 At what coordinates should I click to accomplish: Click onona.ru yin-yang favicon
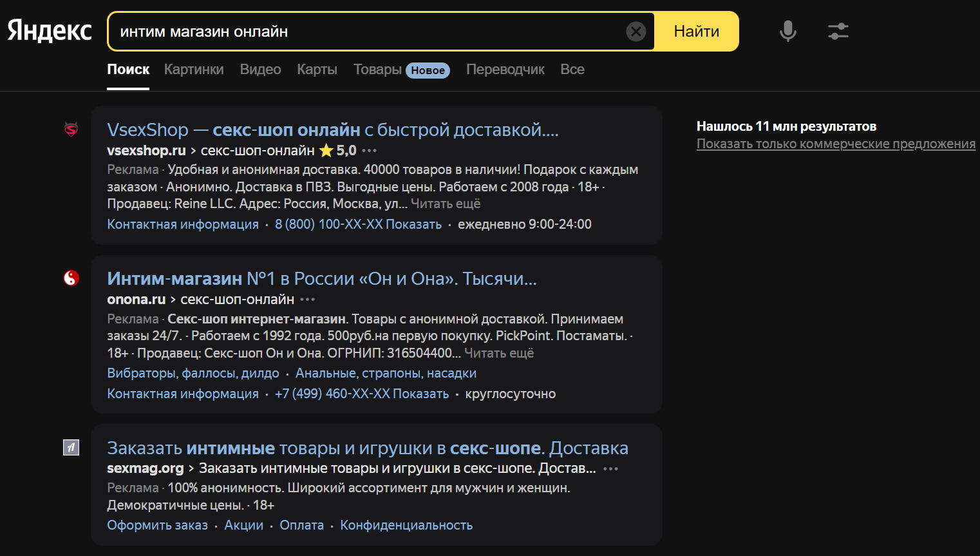coord(71,278)
